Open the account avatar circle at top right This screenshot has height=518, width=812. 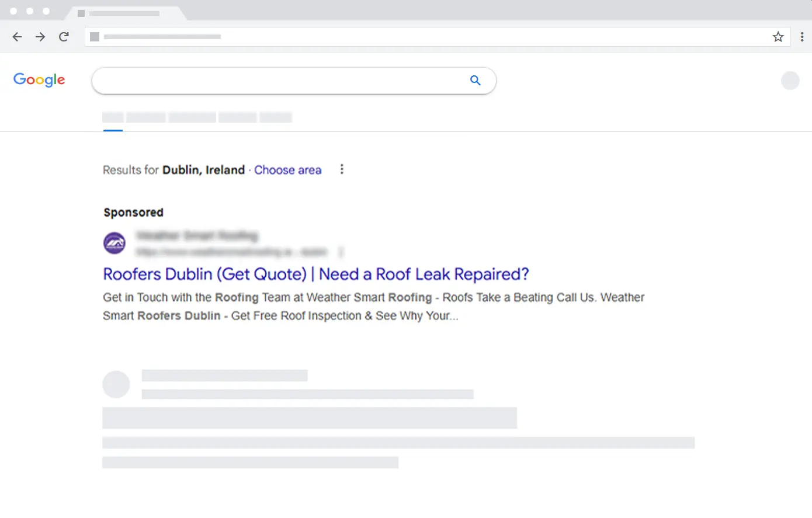coord(790,81)
